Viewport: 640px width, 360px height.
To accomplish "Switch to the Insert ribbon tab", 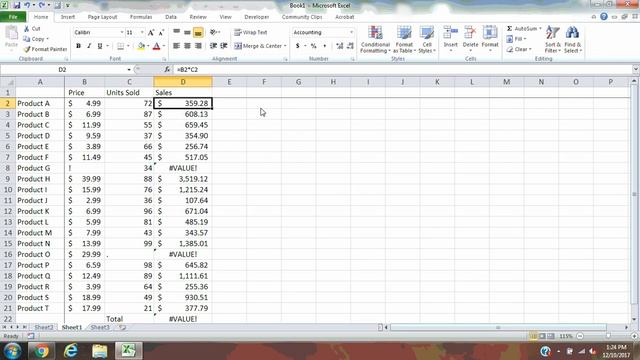I will click(68, 17).
